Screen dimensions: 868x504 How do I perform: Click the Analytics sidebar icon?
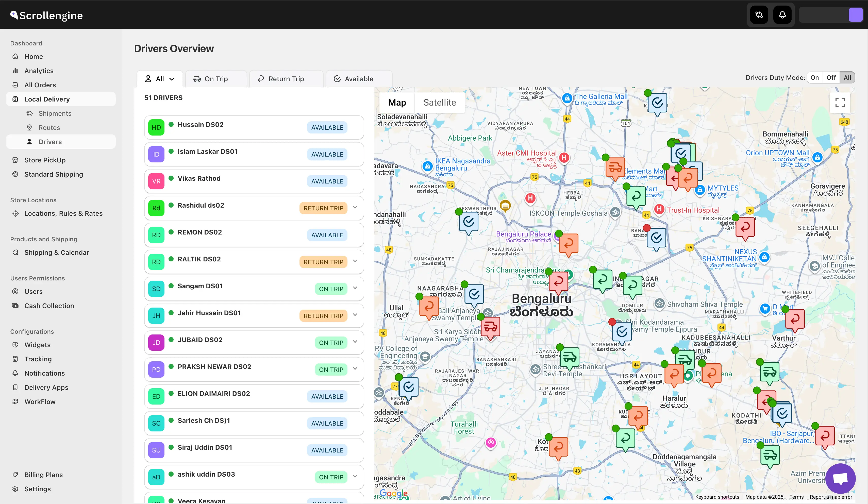point(15,71)
